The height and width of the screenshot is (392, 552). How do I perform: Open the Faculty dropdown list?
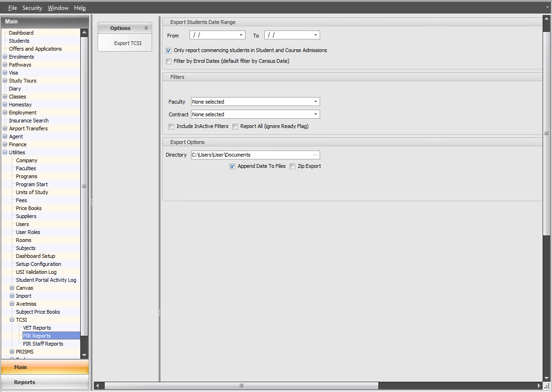[x=316, y=102]
